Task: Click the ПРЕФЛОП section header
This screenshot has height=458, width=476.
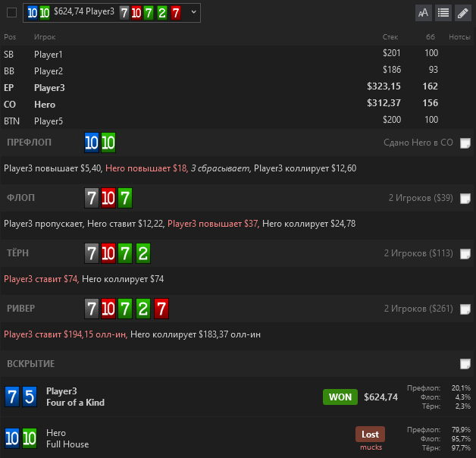Action: 29,143
